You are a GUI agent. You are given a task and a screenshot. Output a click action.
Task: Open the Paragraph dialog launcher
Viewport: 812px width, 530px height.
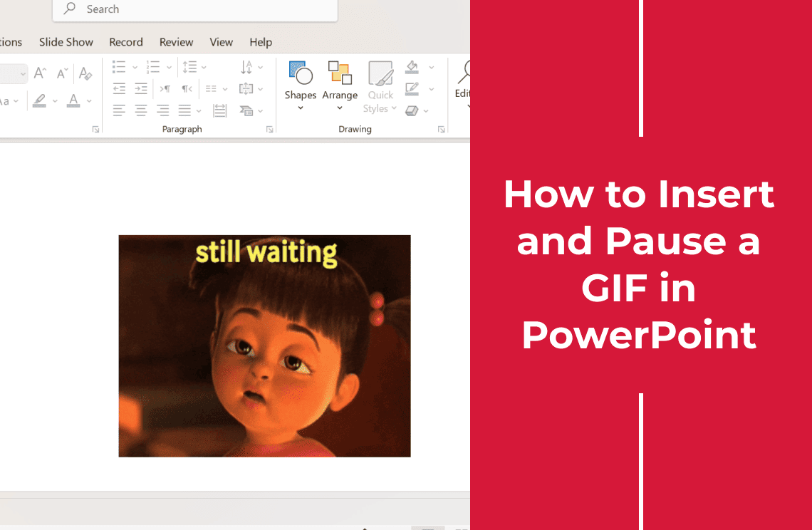point(270,130)
